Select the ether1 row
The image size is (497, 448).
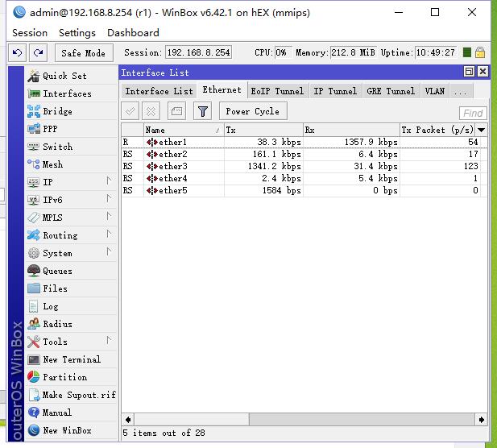click(304, 142)
